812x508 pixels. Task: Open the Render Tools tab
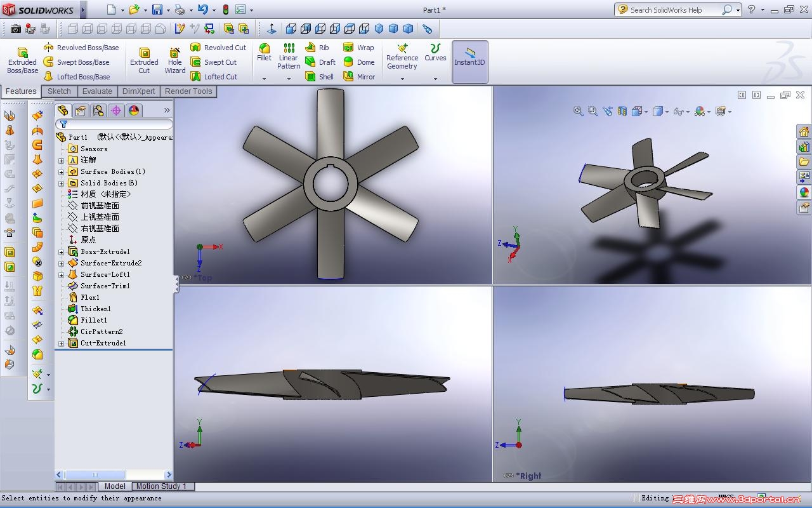point(188,91)
